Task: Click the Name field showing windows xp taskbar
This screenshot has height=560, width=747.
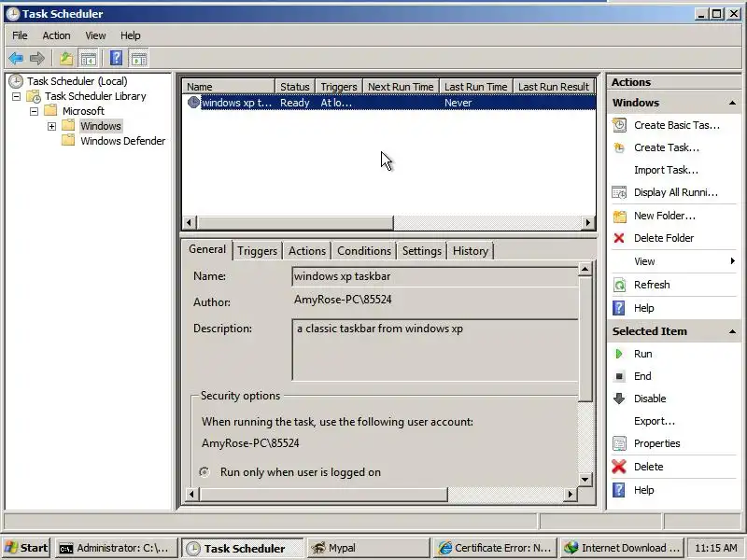Action: click(435, 276)
